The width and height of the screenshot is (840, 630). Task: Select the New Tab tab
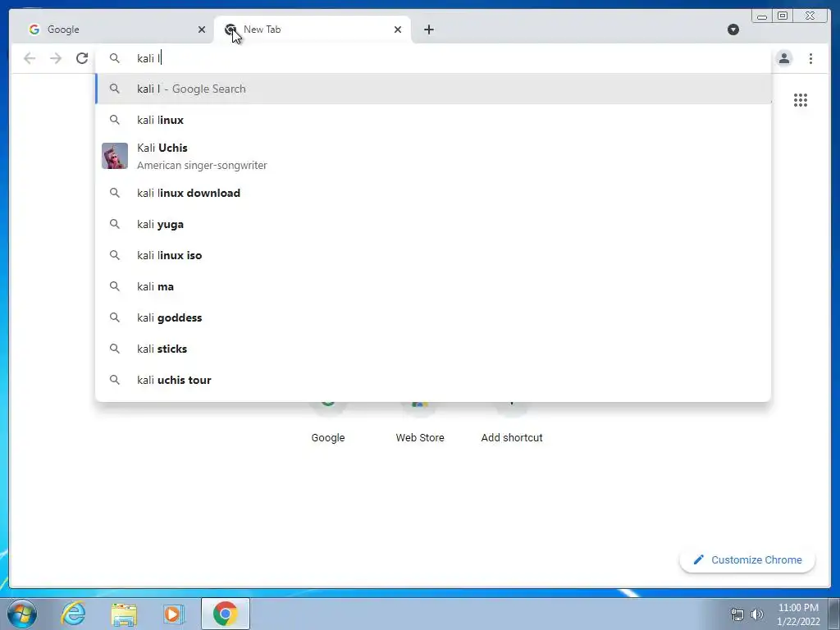(313, 30)
